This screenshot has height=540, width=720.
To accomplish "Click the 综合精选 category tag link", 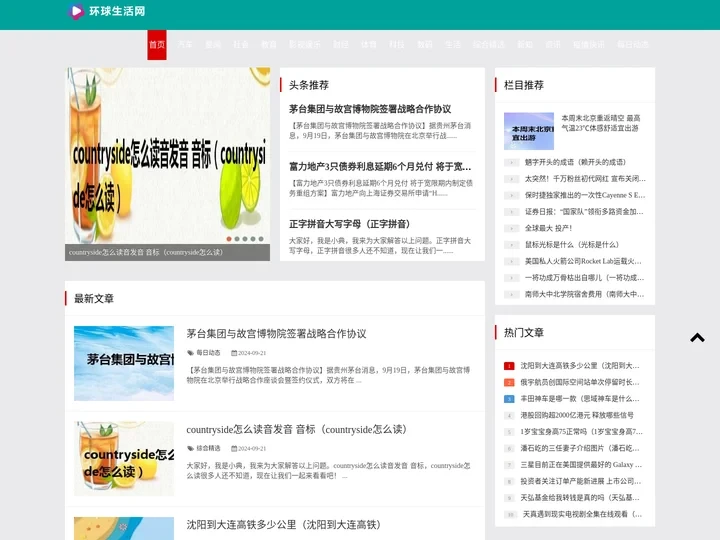I will tap(208, 448).
